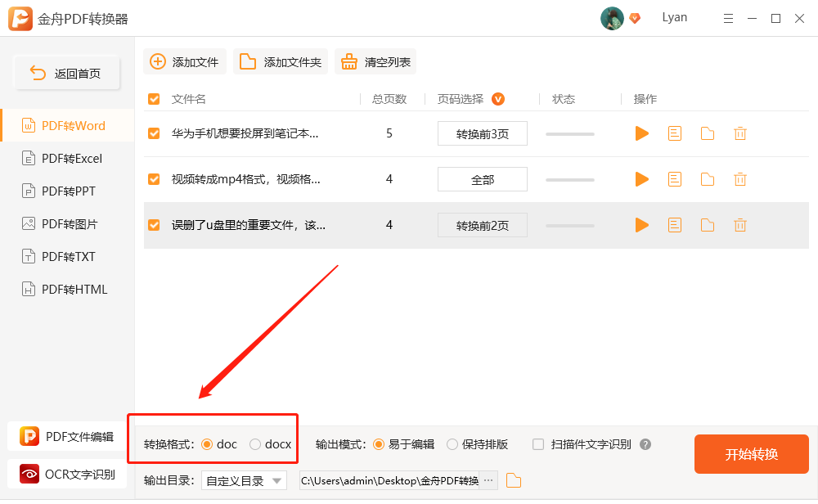
Task: Open the folder icon for 误删了u盘 row
Action: [708, 225]
